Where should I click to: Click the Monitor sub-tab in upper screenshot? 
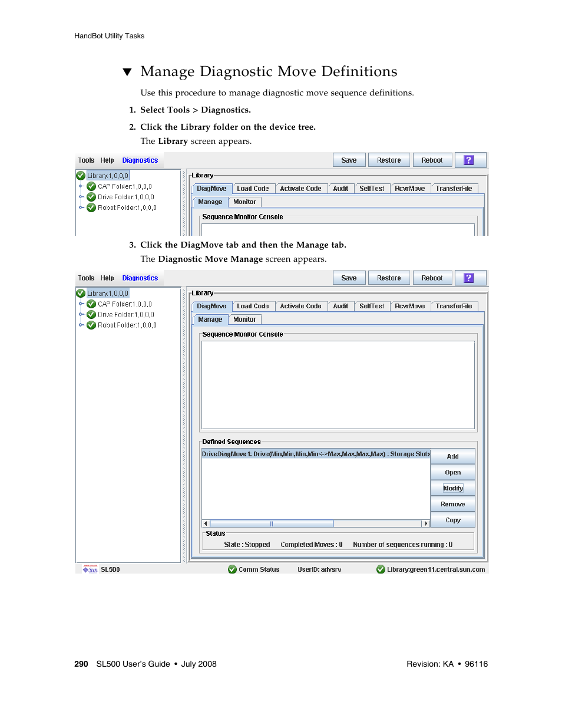point(244,202)
